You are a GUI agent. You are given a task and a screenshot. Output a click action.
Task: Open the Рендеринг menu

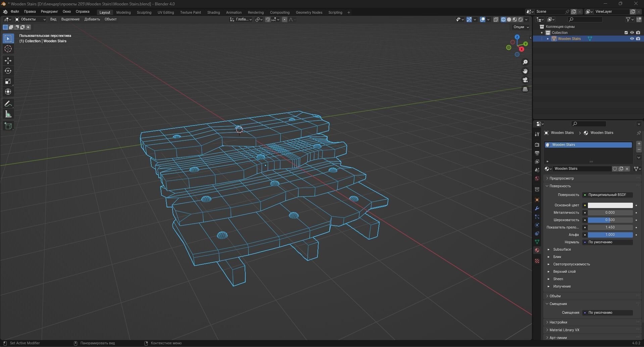(49, 12)
